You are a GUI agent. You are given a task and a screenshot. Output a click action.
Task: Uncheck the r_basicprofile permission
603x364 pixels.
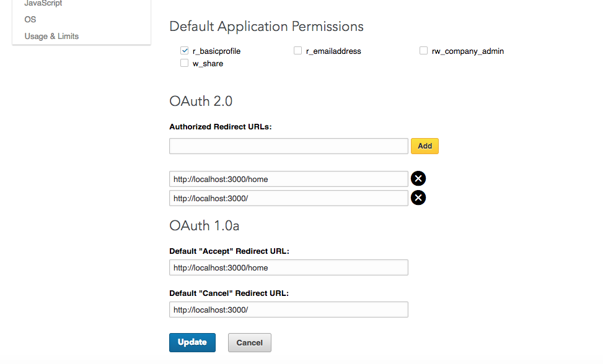tap(185, 51)
